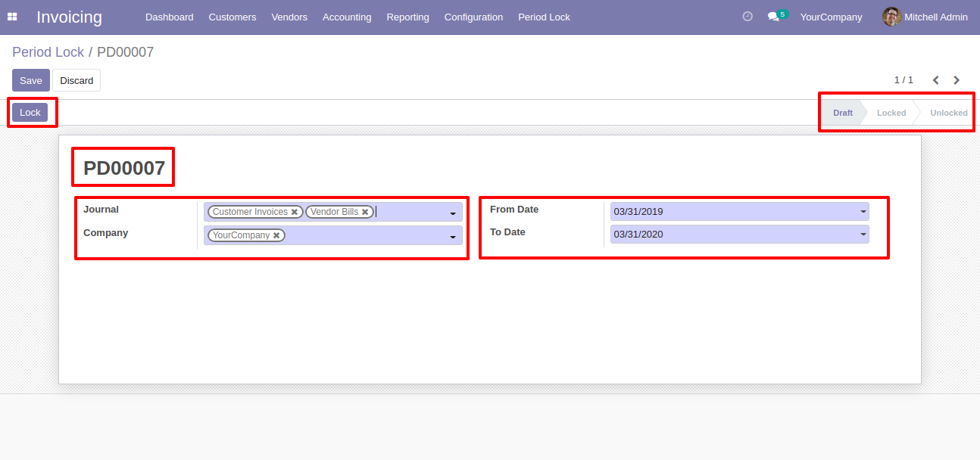Open the Period Lock menu

click(544, 17)
